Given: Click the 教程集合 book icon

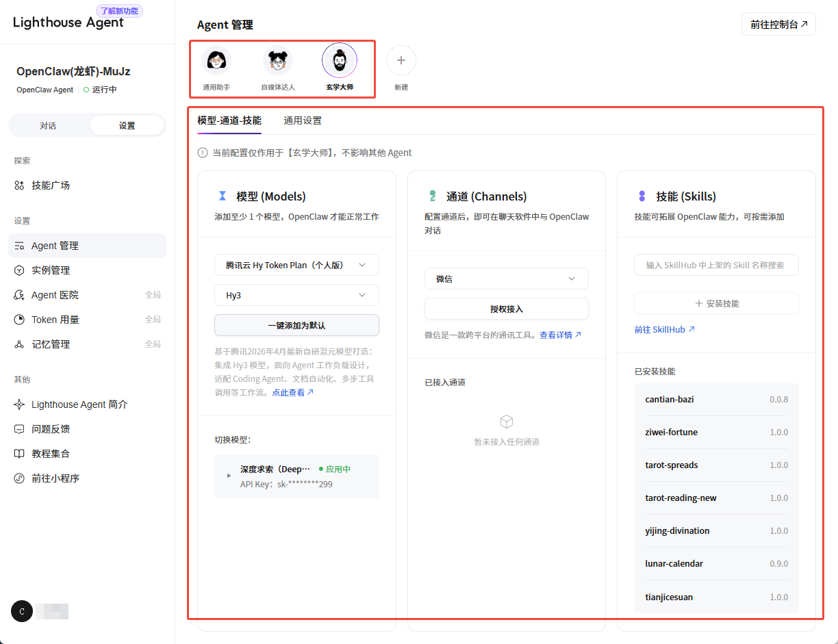Looking at the screenshot, I should coord(19,454).
